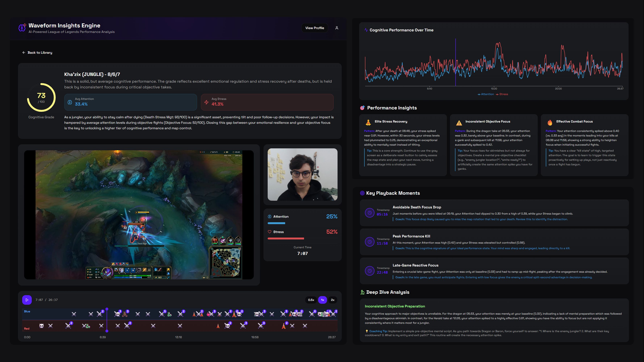Click the View Profile button
Image resolution: width=644 pixels, height=362 pixels.
315,28
